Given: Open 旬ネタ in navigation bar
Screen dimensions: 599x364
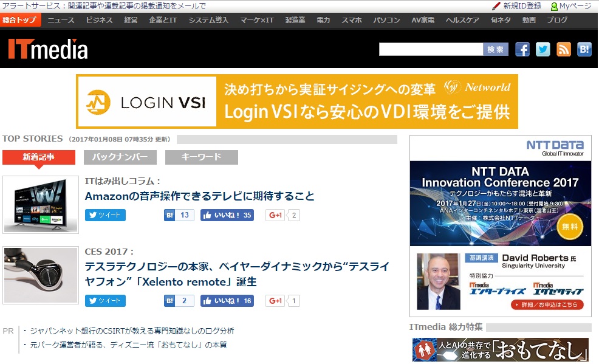Looking at the screenshot, I should pos(501,20).
